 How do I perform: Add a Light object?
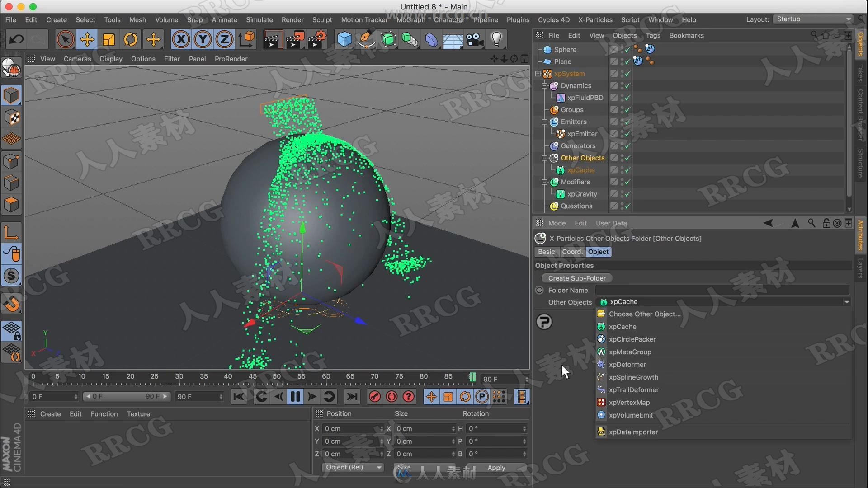tap(496, 40)
